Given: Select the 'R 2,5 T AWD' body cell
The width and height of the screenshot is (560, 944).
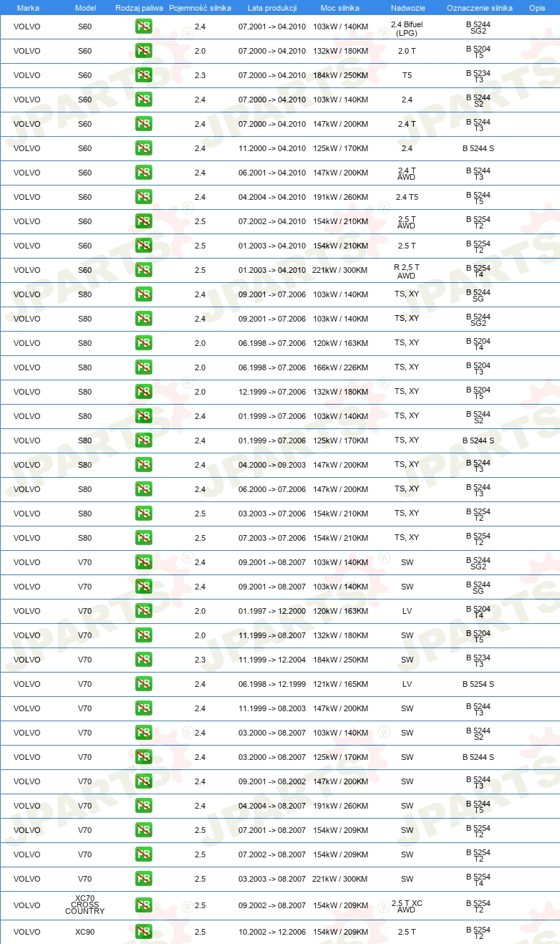Looking at the screenshot, I should 407,271.
